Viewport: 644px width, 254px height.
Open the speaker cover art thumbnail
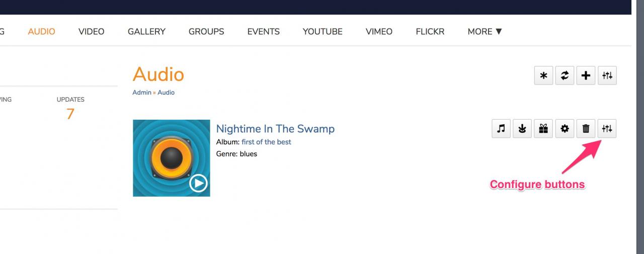pos(172,158)
